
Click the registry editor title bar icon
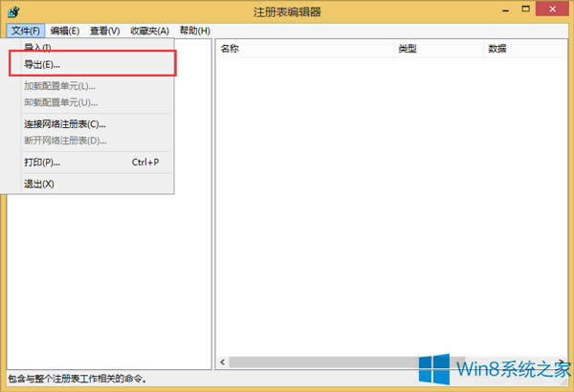click(13, 12)
